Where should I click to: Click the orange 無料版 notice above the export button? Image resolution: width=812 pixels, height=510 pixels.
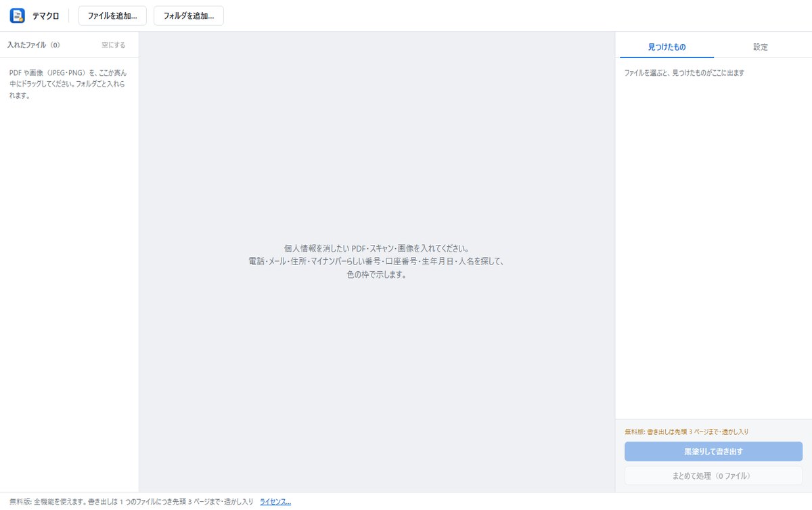[686, 432]
